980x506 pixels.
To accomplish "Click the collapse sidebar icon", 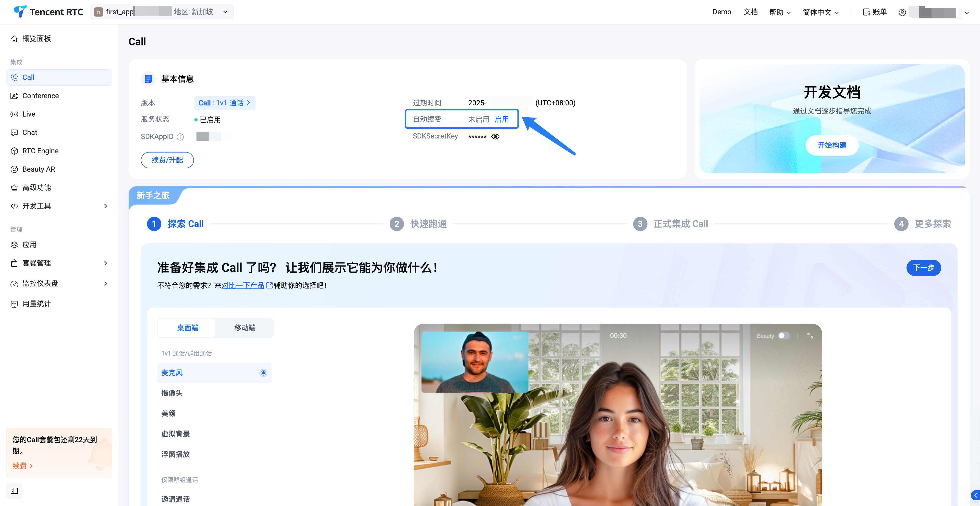I will pos(15,490).
